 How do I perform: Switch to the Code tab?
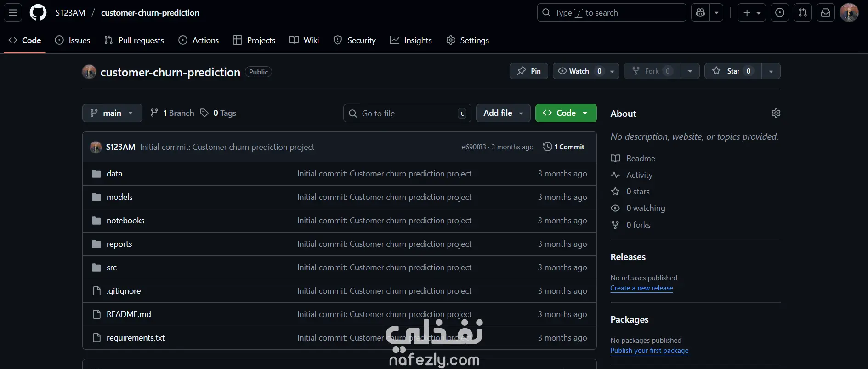[x=25, y=40]
